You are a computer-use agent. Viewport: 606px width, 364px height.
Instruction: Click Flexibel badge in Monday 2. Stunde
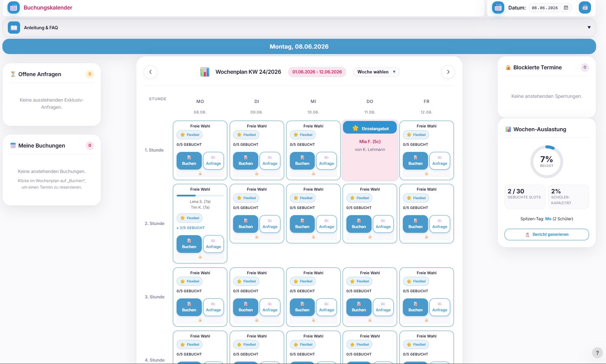[190, 218]
